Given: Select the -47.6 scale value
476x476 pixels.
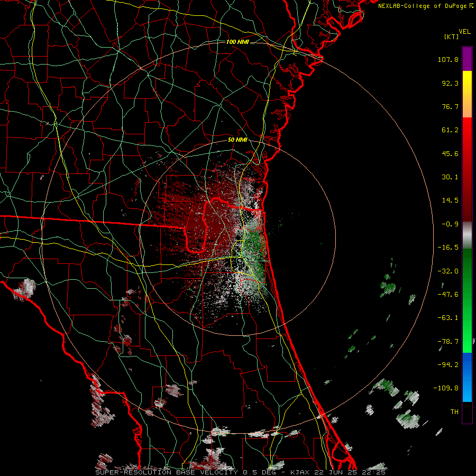Looking at the screenshot, I should (x=448, y=295).
